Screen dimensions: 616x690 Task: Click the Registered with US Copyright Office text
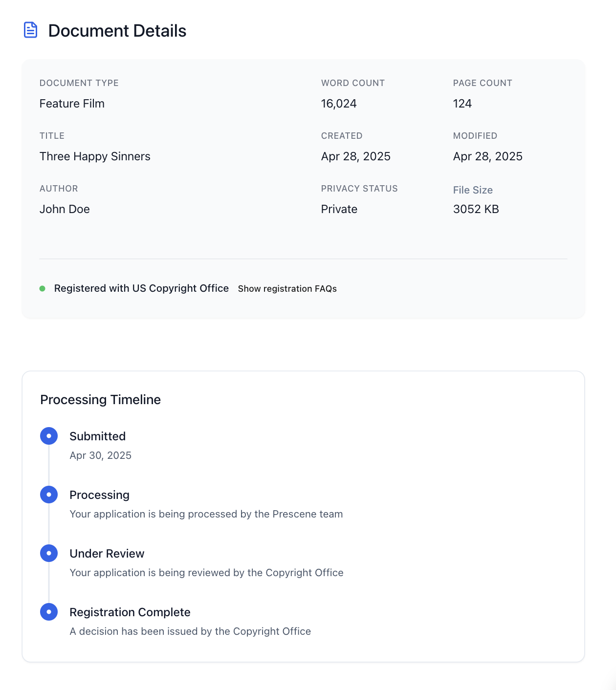(x=141, y=288)
